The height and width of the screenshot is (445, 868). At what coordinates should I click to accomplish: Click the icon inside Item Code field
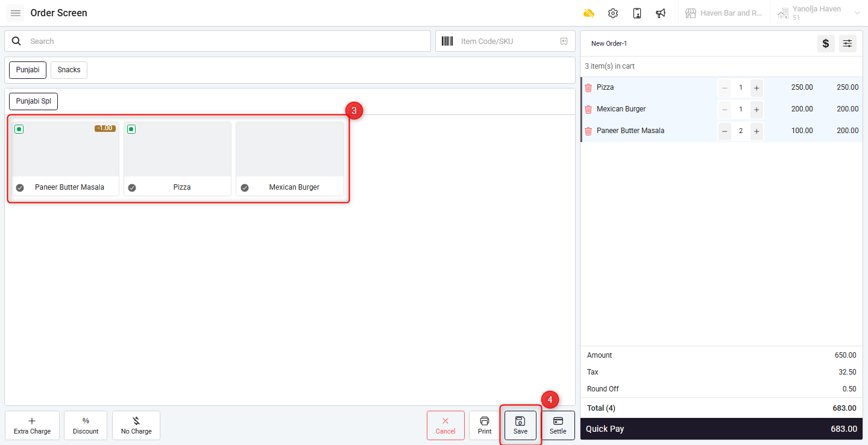click(x=564, y=41)
